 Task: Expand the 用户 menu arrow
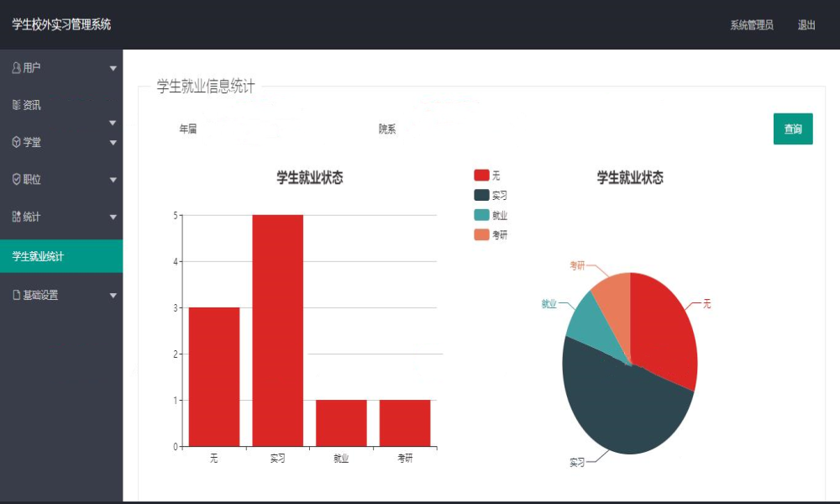click(x=113, y=69)
